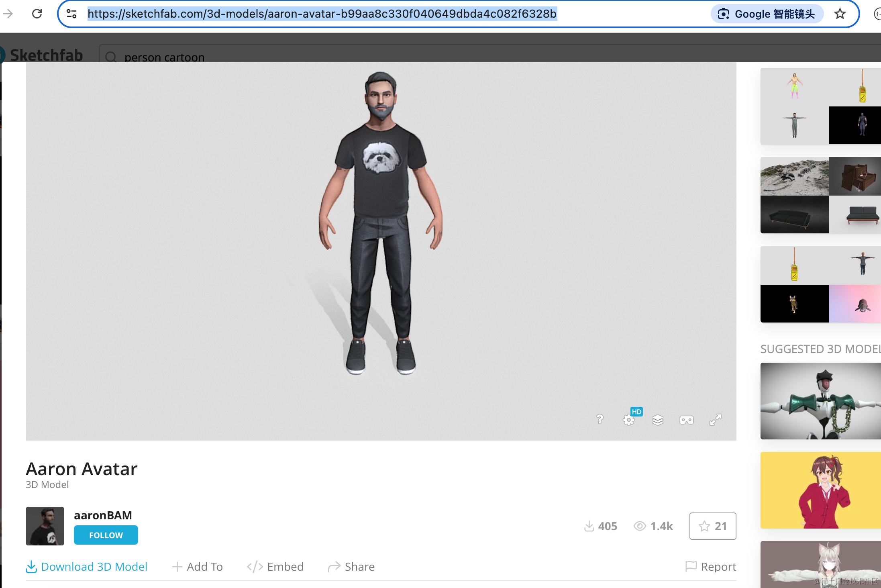Image resolution: width=881 pixels, height=588 pixels.
Task: Click the Google Lens button
Action: pyautogui.click(x=767, y=14)
